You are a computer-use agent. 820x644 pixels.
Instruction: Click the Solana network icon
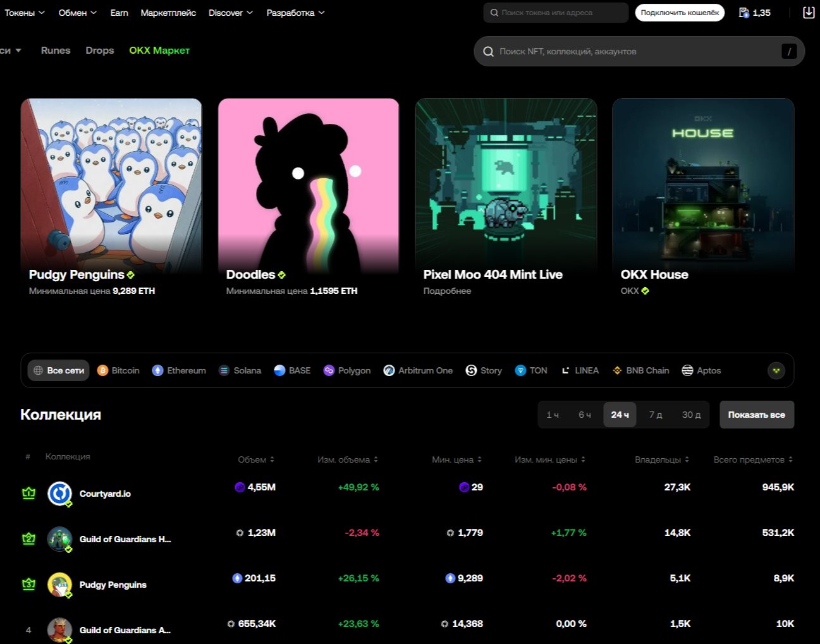[x=224, y=370]
